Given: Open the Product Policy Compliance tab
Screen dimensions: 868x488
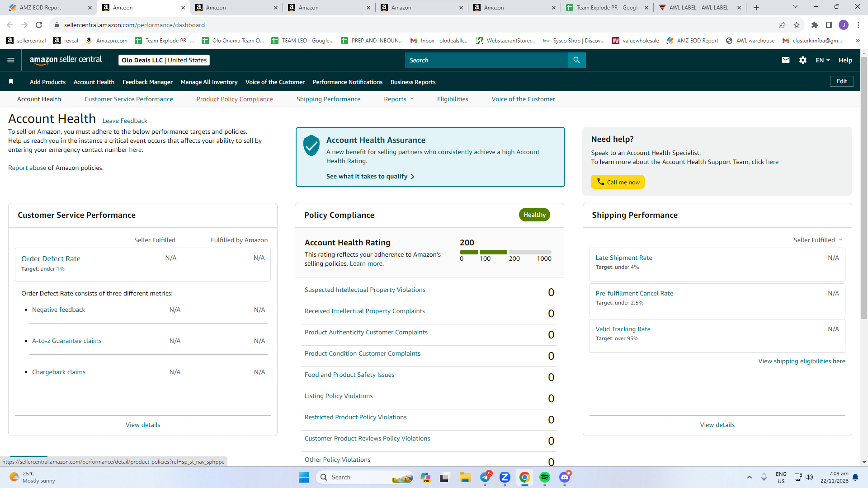Looking at the screenshot, I should (235, 99).
